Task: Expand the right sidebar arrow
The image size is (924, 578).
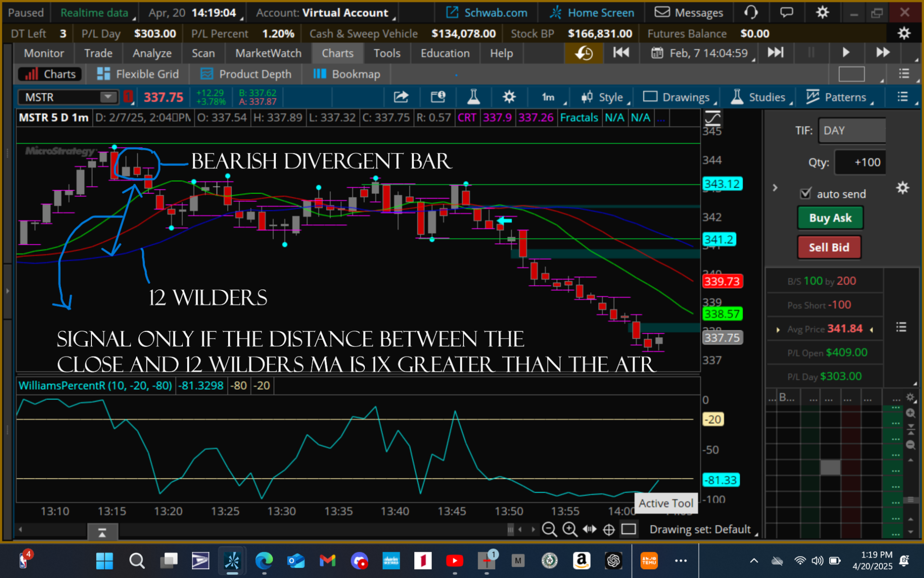Action: pyautogui.click(x=775, y=188)
